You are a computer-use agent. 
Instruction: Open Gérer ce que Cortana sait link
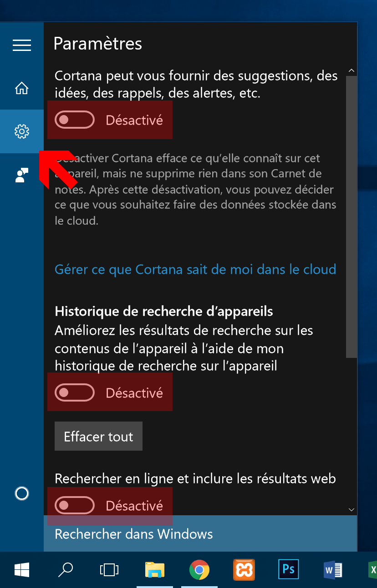pos(195,269)
